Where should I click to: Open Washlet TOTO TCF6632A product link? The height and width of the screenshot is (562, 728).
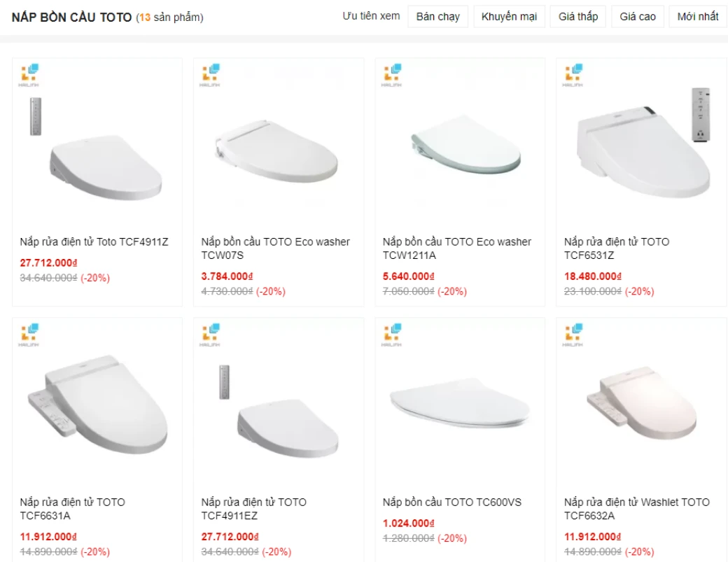pos(636,509)
